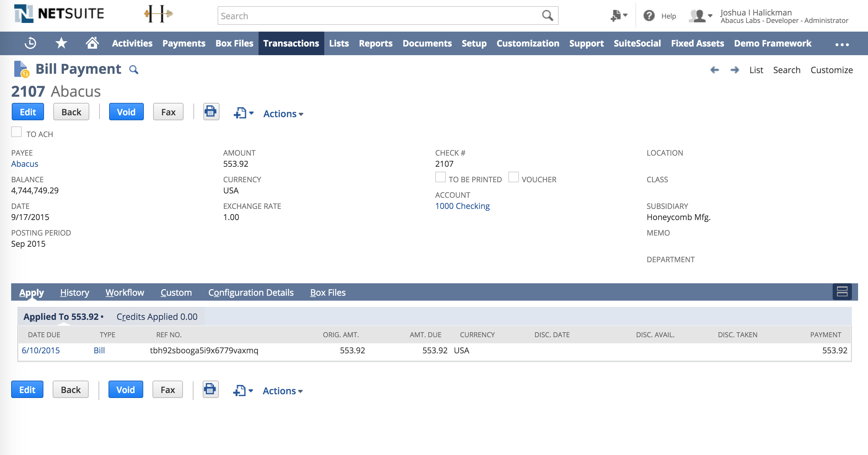Switch to the Transactions menu
The height and width of the screenshot is (455, 868).
coord(291,43)
